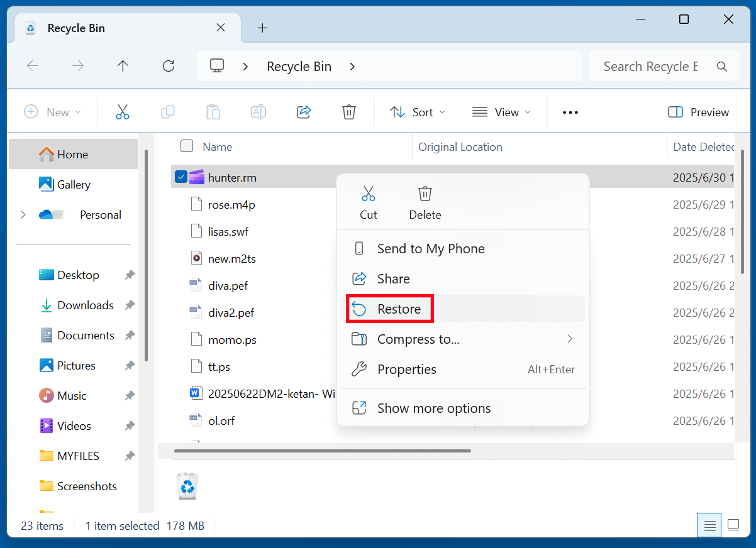Open the Sort dropdown
This screenshot has width=756, height=548.
point(417,111)
